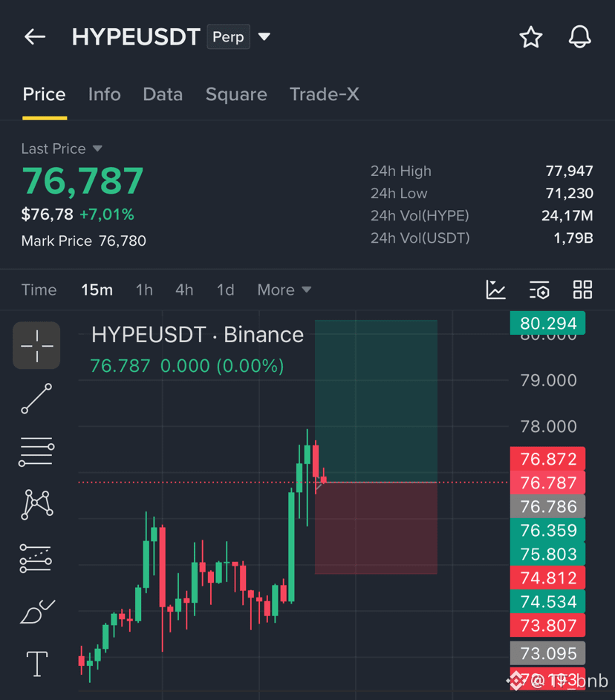Switch to the Info tab
The height and width of the screenshot is (700, 615).
click(x=104, y=94)
